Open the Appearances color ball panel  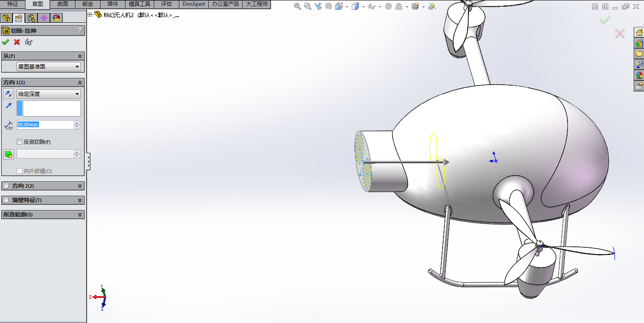click(639, 75)
